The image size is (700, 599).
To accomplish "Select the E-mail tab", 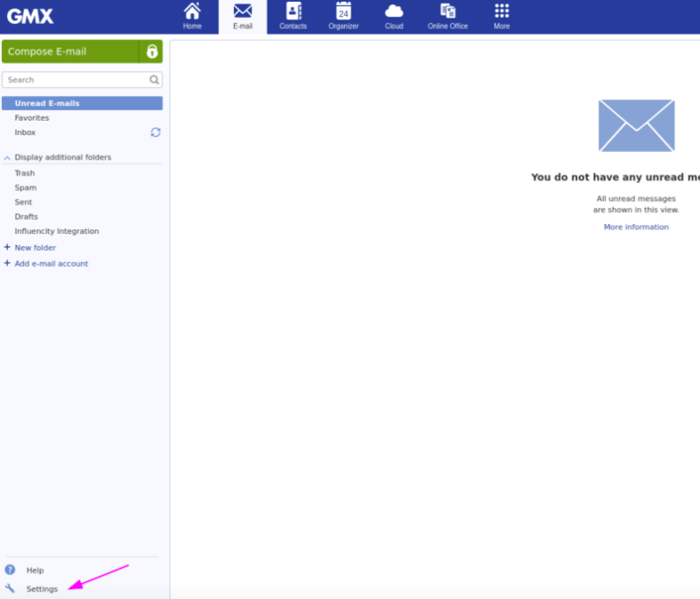I will pos(243,16).
